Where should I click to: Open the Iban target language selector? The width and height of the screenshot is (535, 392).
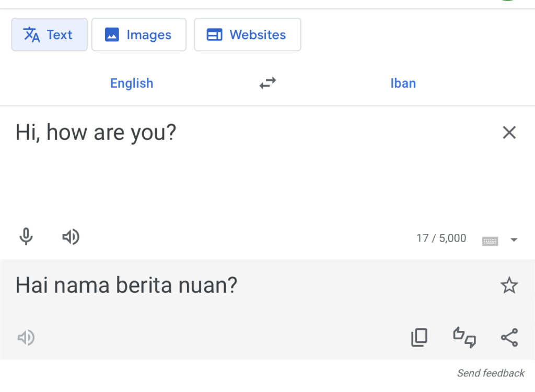403,83
